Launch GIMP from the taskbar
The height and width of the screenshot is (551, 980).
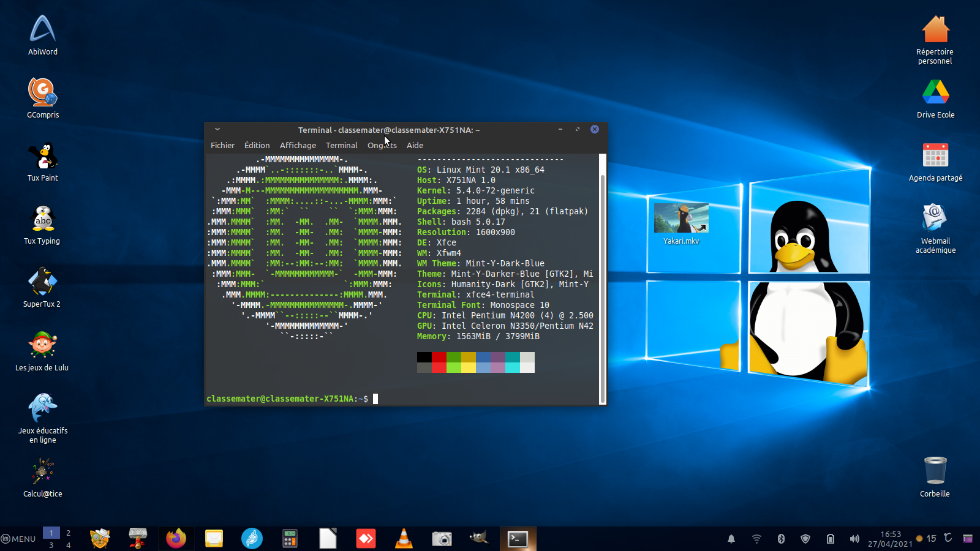480,539
